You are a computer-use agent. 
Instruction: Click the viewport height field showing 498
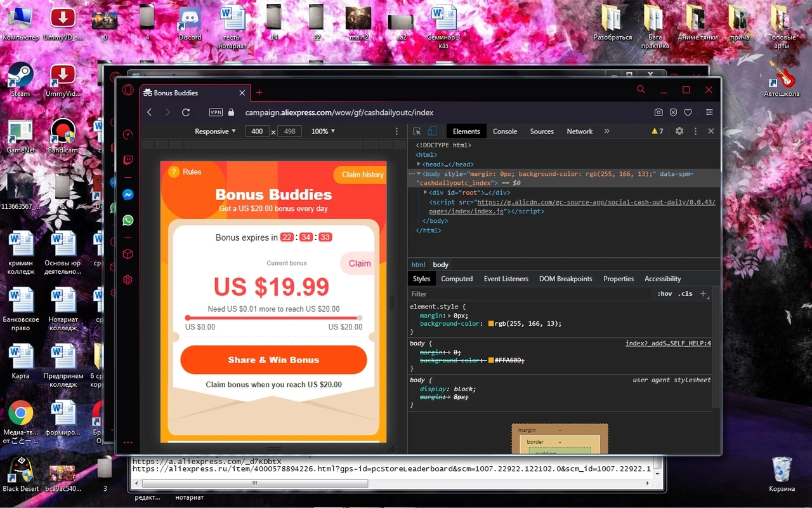coord(290,131)
